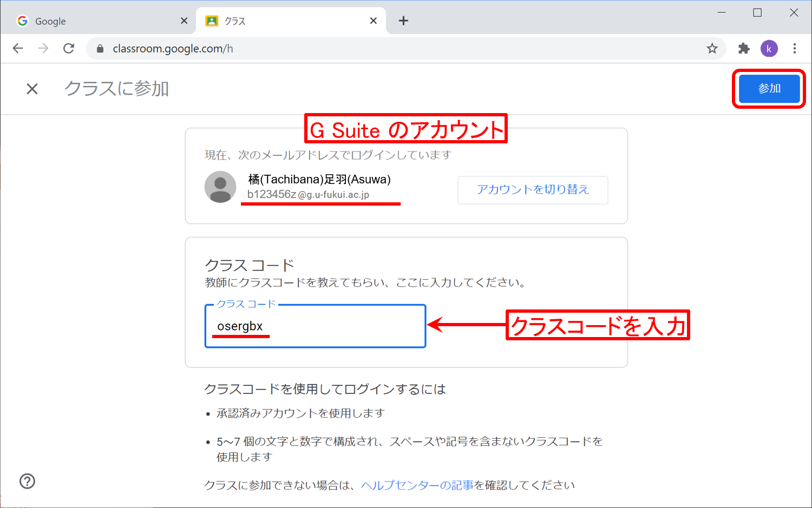This screenshot has width=812, height=508.
Task: Open the Chrome three-dot menu
Action: pos(795,49)
